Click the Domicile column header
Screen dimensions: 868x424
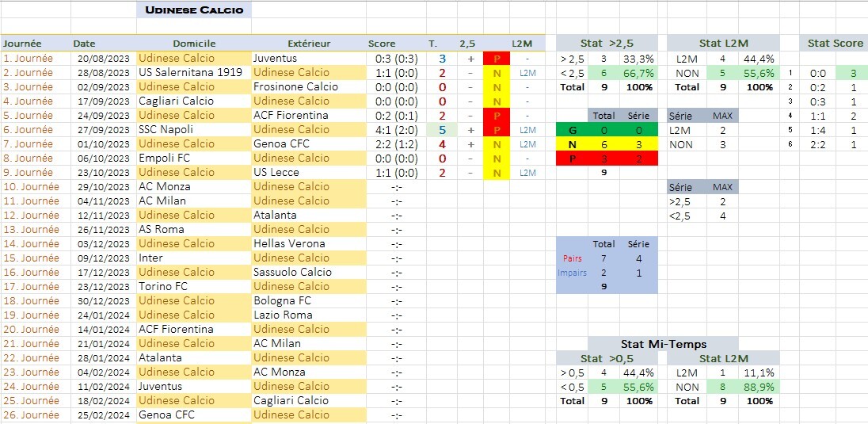point(194,44)
